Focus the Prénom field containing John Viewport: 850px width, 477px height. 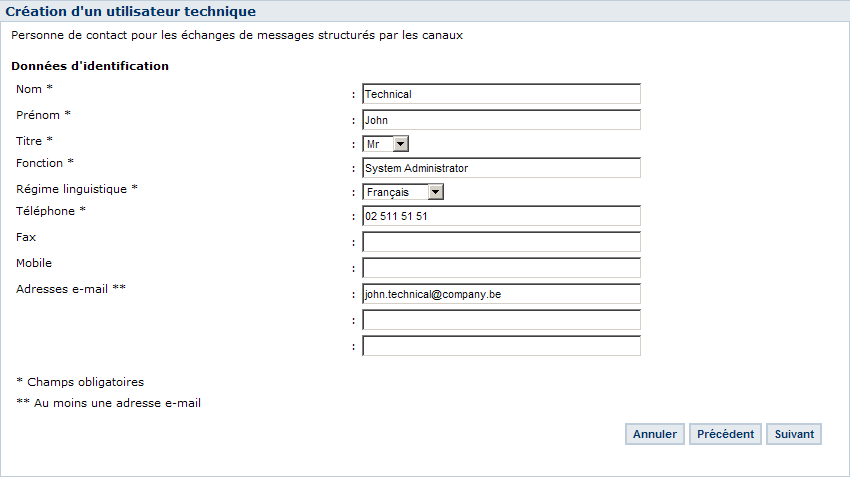click(500, 120)
